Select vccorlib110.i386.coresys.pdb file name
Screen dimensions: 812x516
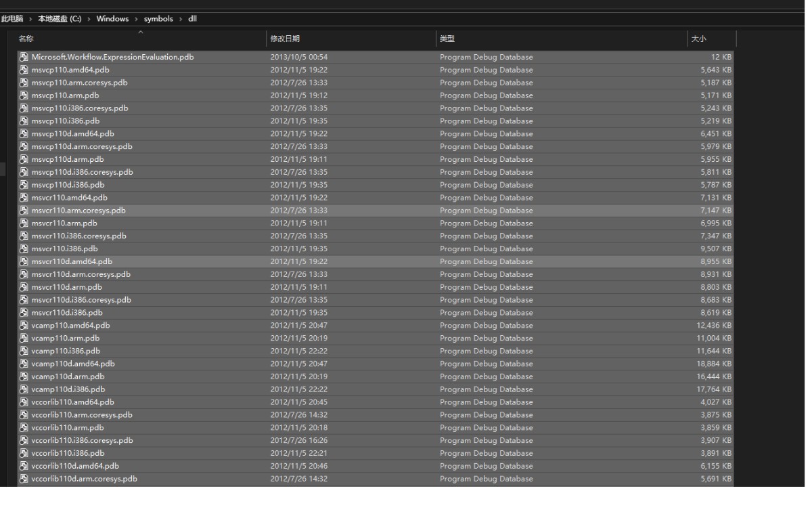(x=83, y=441)
